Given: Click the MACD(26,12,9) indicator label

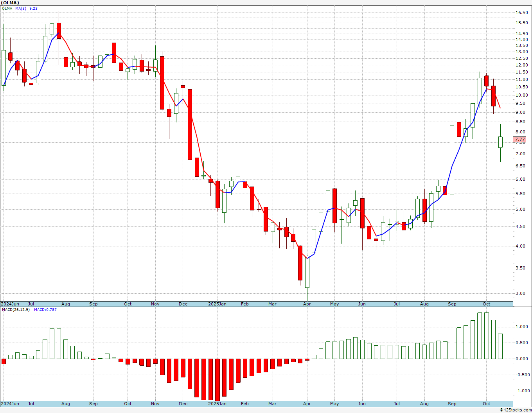Looking at the screenshot, I should [16, 310].
